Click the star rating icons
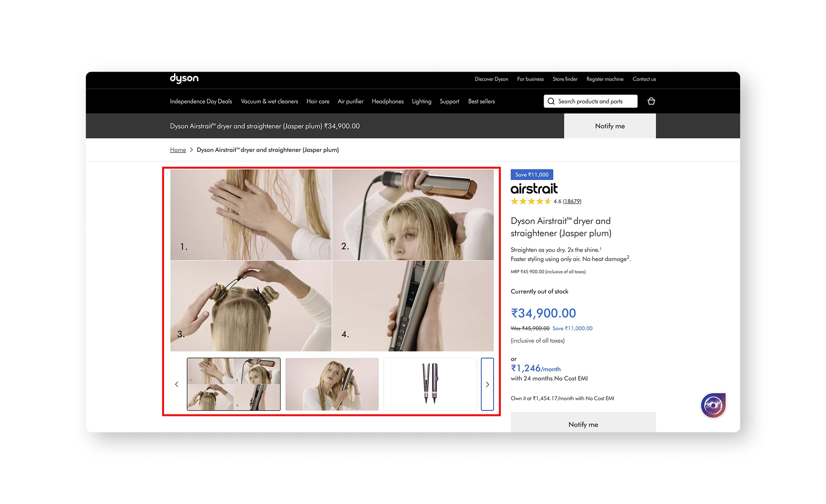Viewport: 826px width, 504px height. (x=531, y=201)
